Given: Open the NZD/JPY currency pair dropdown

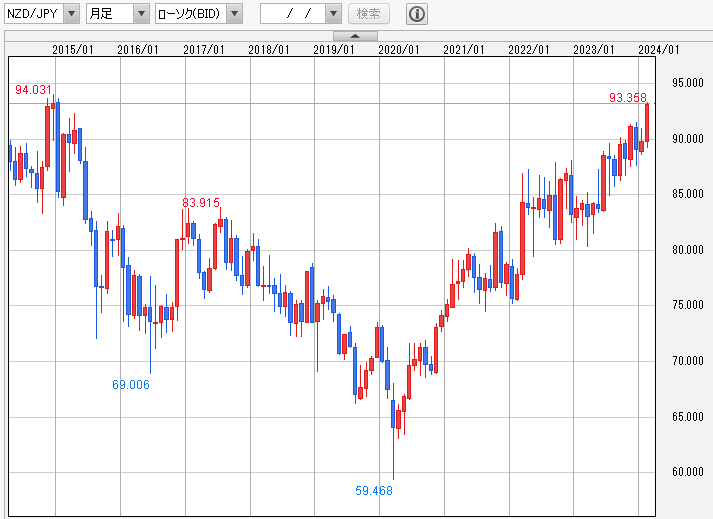Looking at the screenshot, I should tap(42, 14).
